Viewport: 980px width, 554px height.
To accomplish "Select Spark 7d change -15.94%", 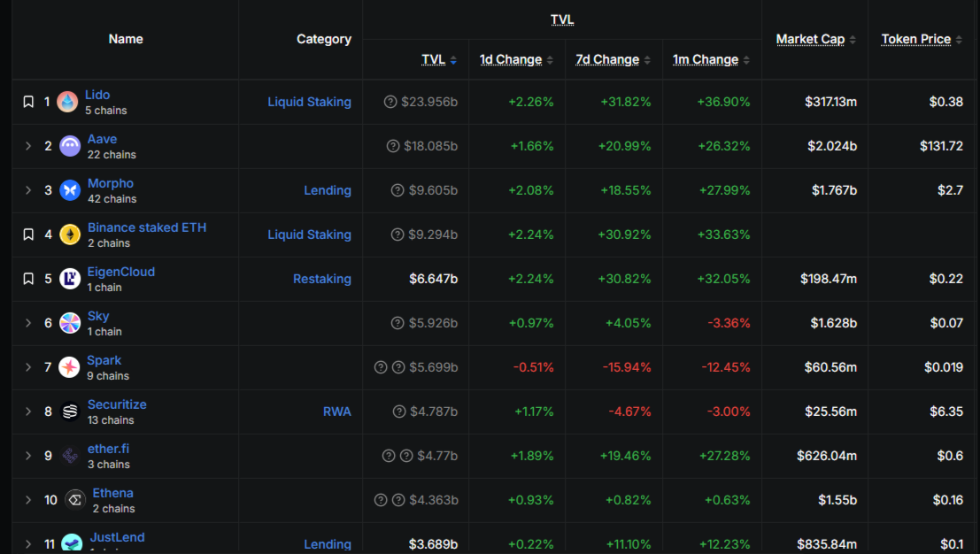I will click(627, 367).
